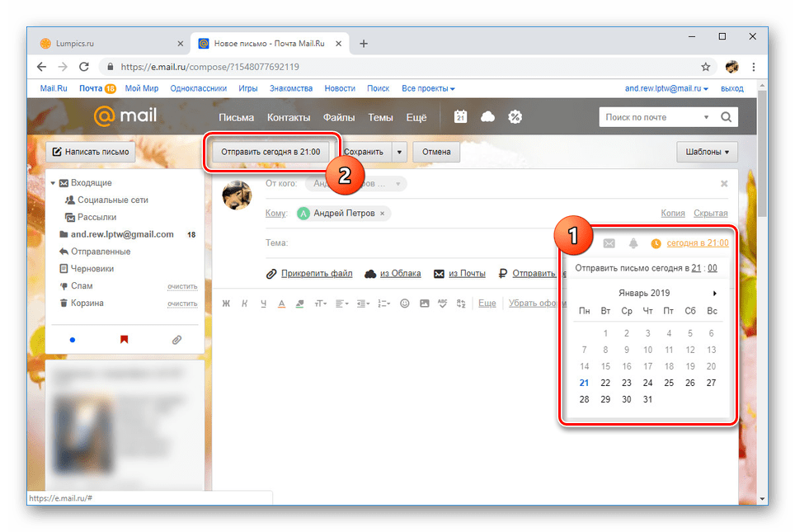This screenshot has height=532, width=795.
Task: Open a new browser tab
Action: (x=364, y=44)
